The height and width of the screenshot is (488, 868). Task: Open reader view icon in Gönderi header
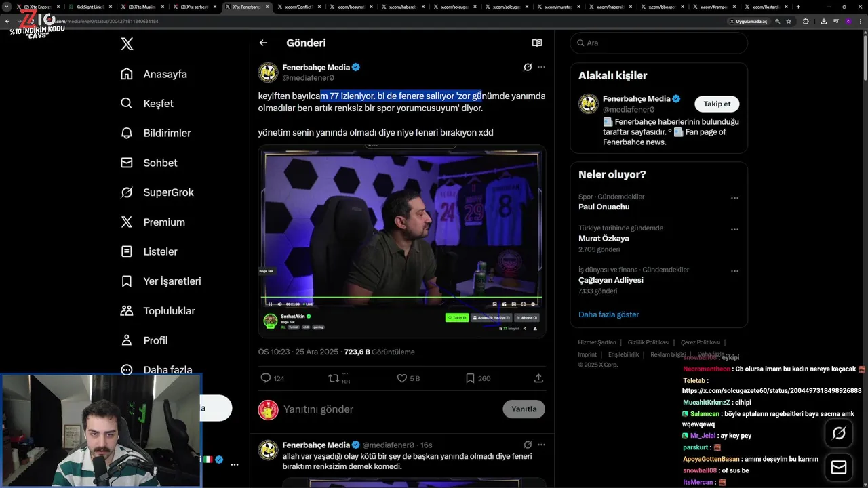click(x=537, y=43)
